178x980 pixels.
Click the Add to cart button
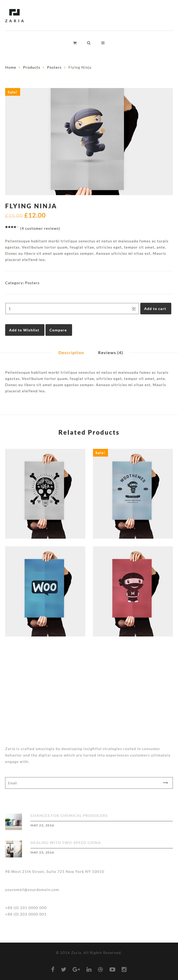(156, 308)
